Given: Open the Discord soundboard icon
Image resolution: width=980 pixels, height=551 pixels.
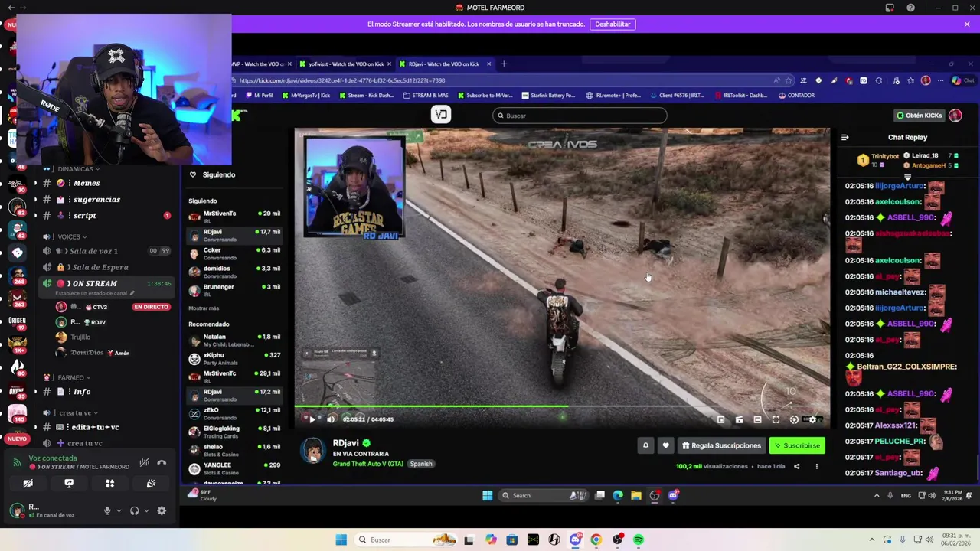Looking at the screenshot, I should pos(151,484).
